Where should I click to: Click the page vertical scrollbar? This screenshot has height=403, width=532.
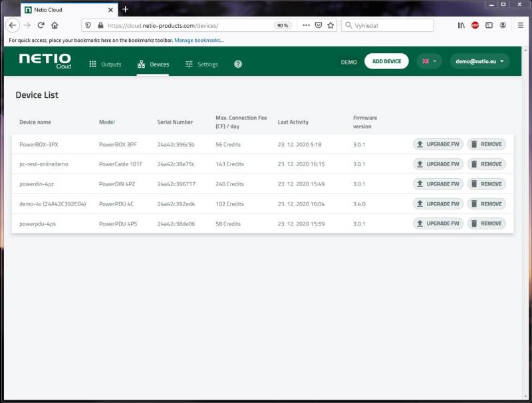point(525,223)
